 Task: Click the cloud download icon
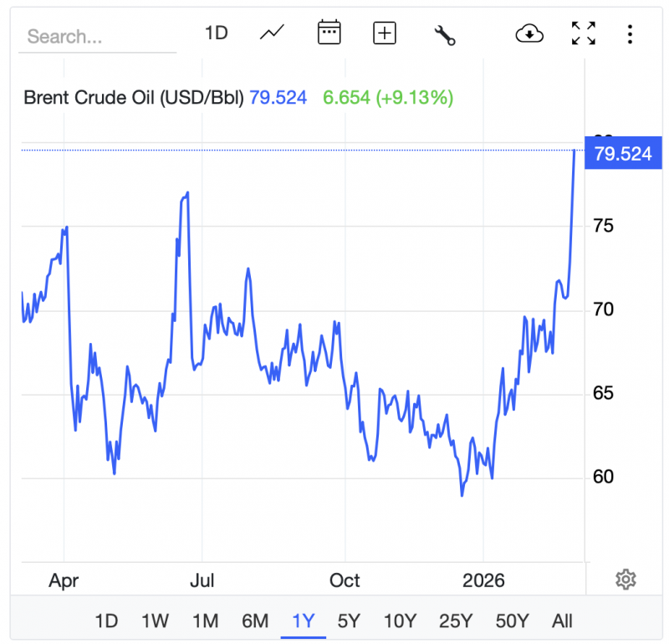click(x=529, y=33)
